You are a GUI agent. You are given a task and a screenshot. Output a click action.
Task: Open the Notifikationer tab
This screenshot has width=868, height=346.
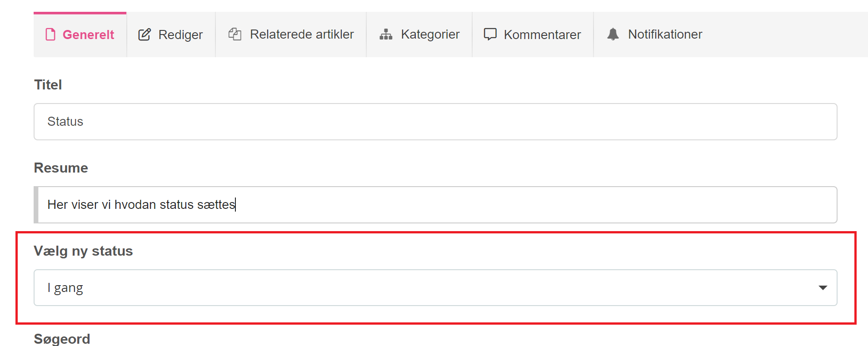tap(665, 35)
